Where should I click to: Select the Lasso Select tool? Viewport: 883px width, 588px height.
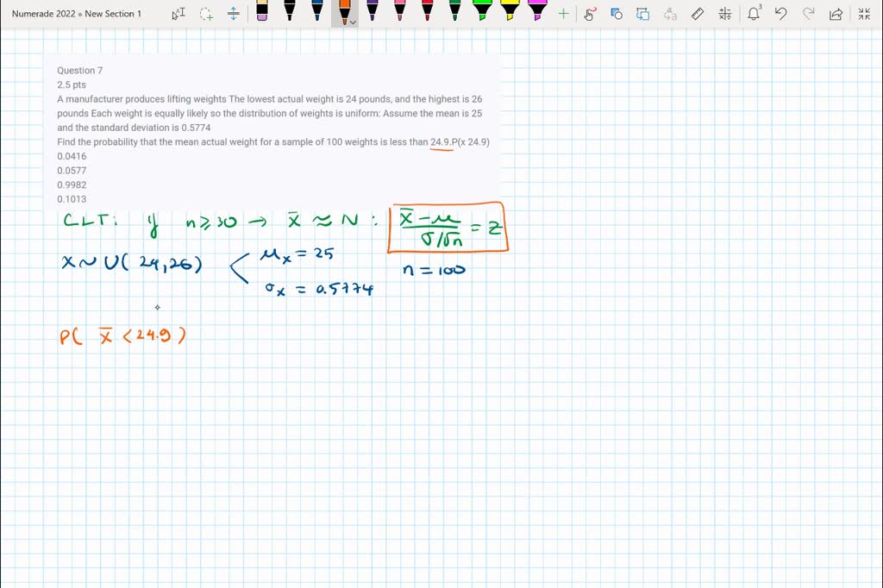click(206, 14)
